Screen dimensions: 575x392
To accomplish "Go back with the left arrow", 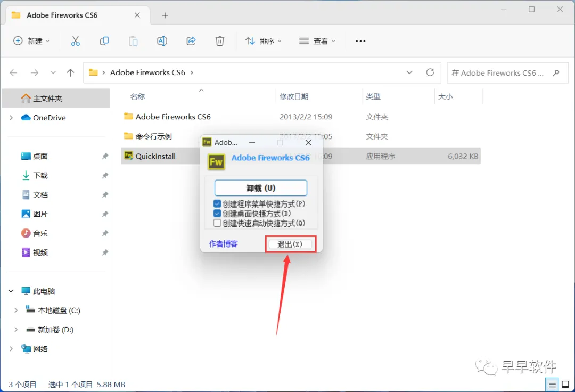I will 13,72.
